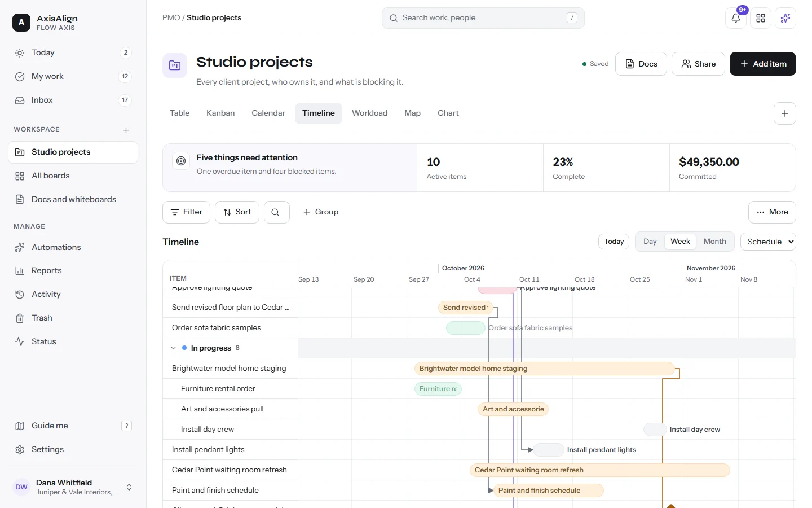Collapse the In progress group
Viewport: 812px width, 508px height.
pos(173,348)
